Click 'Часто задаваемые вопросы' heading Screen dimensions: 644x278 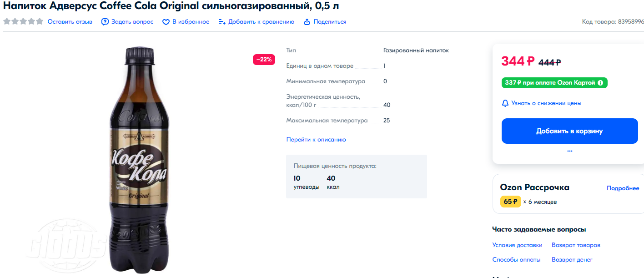pos(539,229)
